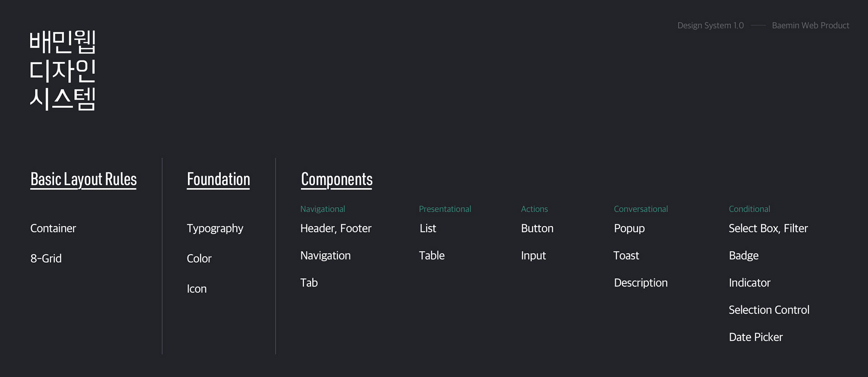Open the Color foundation item
The image size is (868, 377).
click(x=199, y=259)
